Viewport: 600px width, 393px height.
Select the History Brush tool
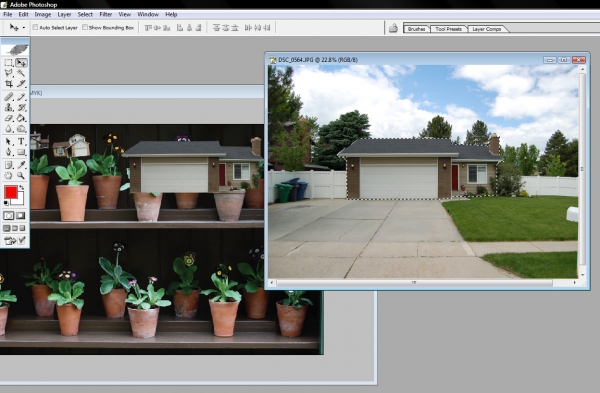(x=21, y=108)
